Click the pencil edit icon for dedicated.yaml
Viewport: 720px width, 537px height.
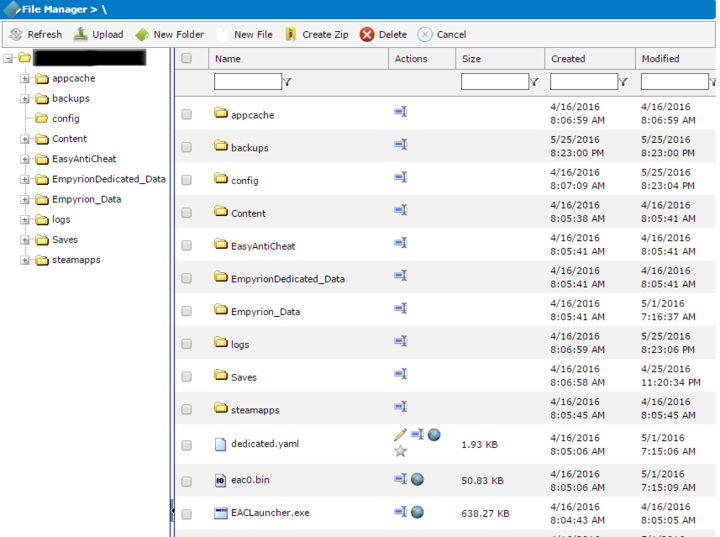[400, 435]
